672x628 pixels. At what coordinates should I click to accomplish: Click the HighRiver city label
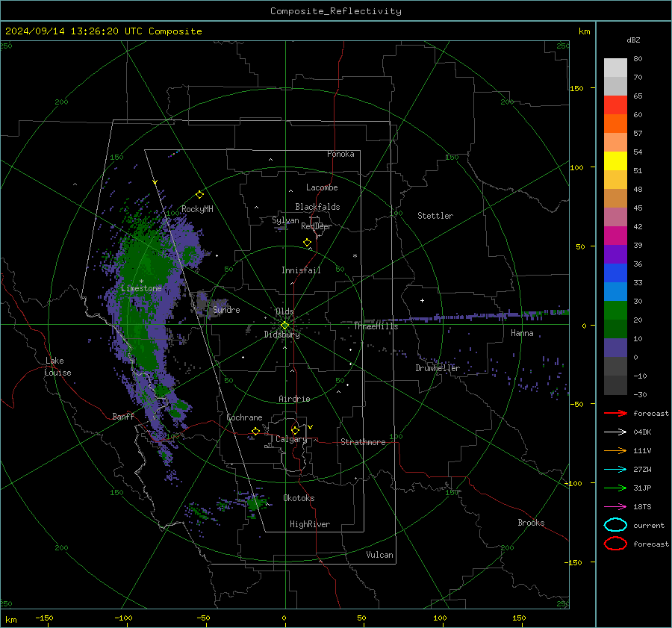point(310,524)
